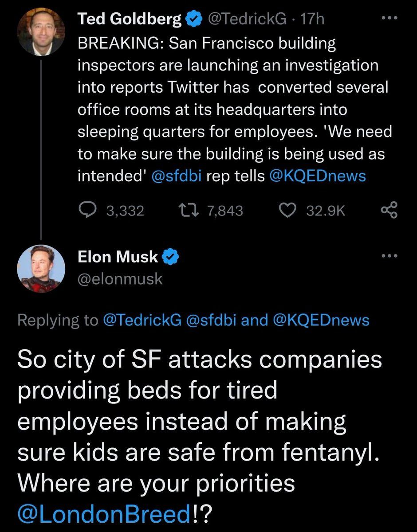Tap Elon Musk's verified checkmark badge
The image size is (417, 532).
(172, 257)
